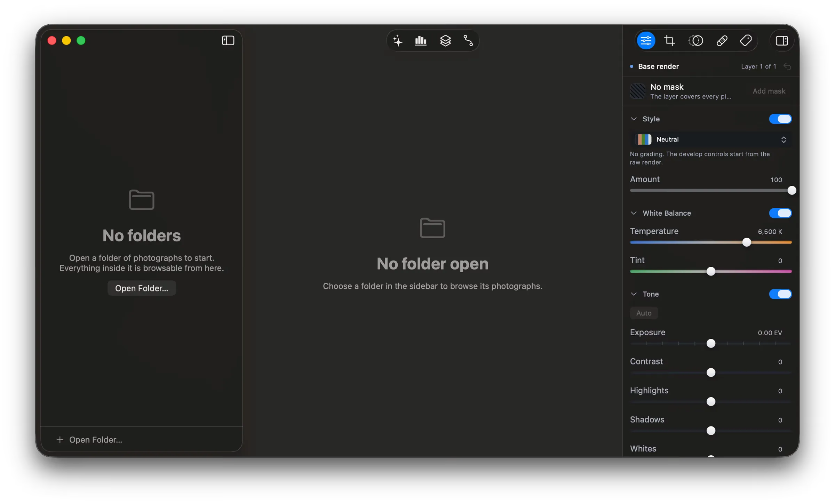Image resolution: width=835 pixels, height=504 pixels.
Task: Click the Base render layer title
Action: pos(658,66)
